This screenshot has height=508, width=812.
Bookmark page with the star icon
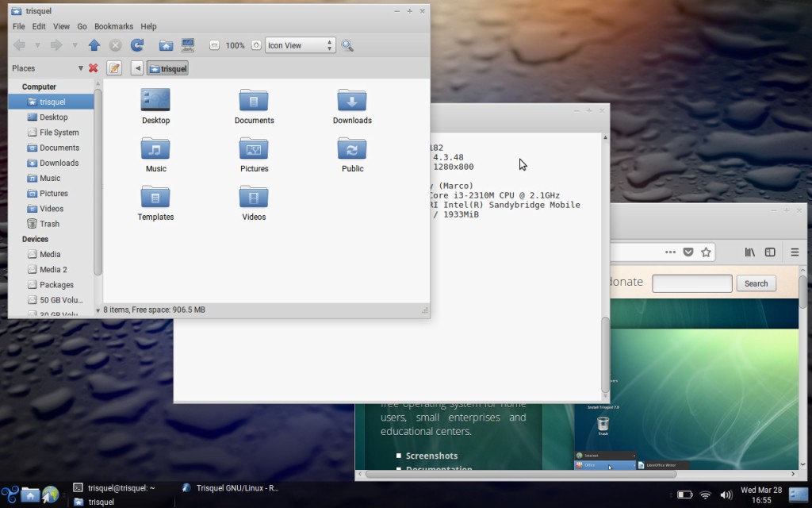[706, 252]
